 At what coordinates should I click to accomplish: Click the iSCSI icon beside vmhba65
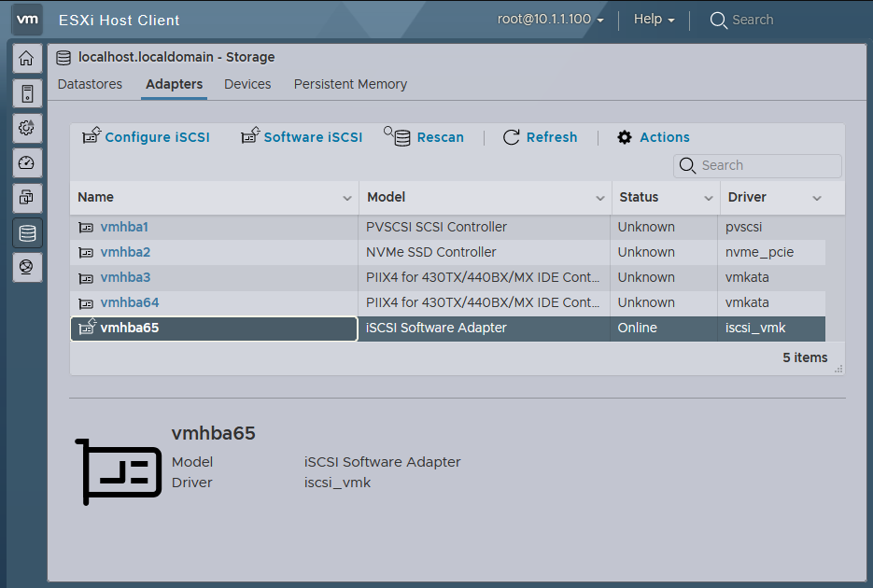pyautogui.click(x=88, y=327)
